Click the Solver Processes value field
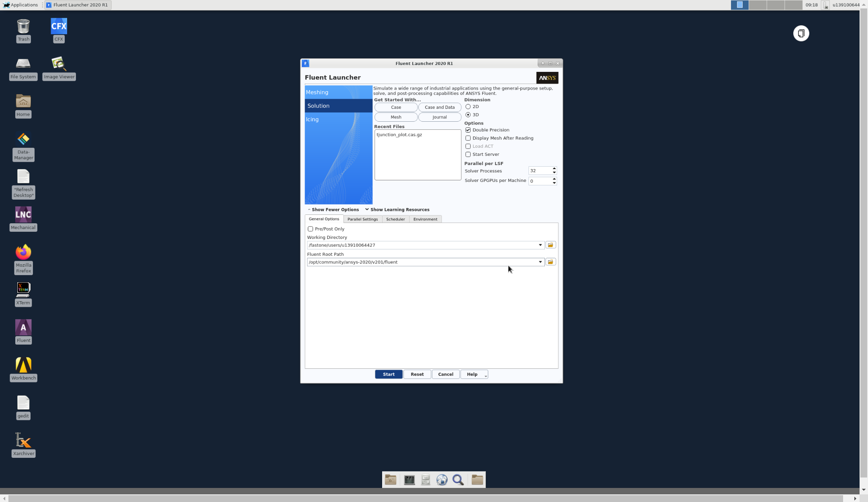 coord(540,171)
